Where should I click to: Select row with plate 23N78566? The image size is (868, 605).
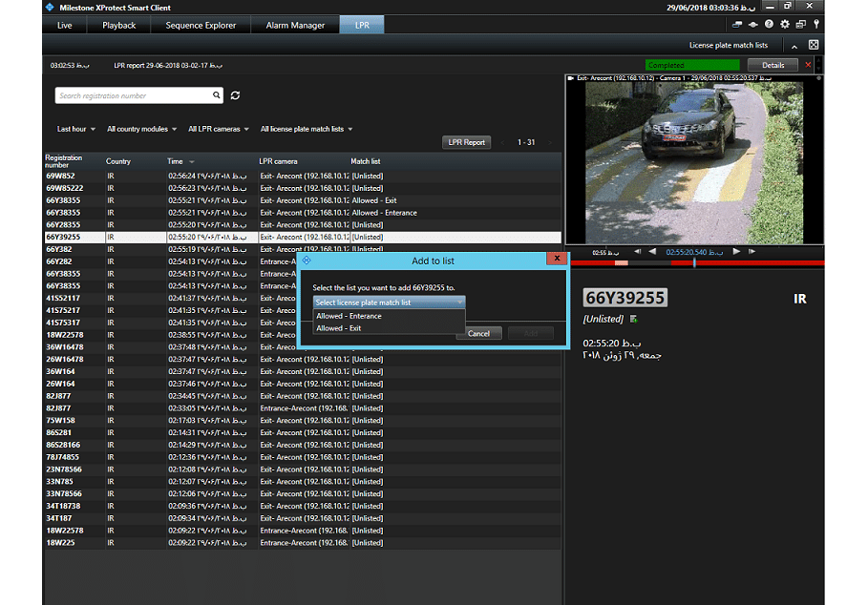[x=303, y=469]
